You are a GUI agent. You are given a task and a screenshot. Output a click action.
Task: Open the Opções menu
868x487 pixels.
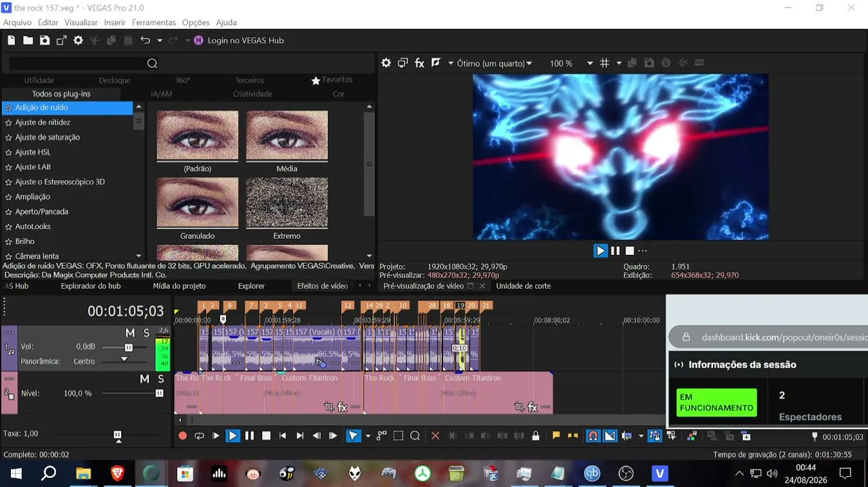[x=196, y=22]
